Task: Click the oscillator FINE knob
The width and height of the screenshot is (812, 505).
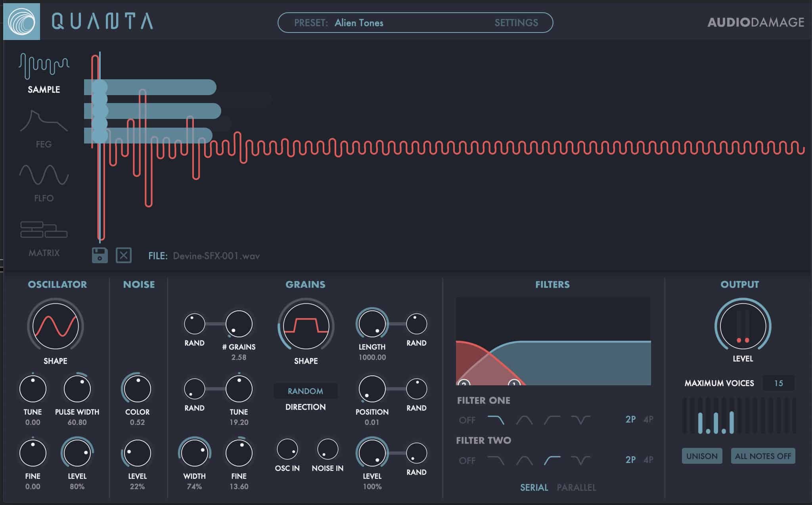Action: 33,453
